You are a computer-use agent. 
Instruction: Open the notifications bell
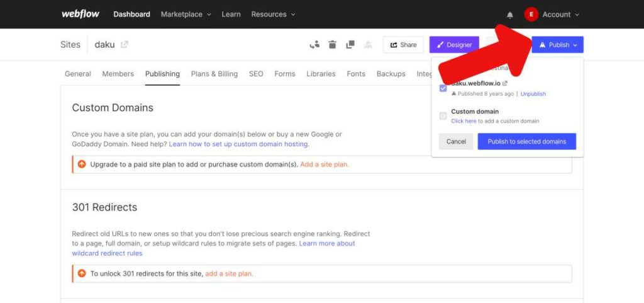pyautogui.click(x=510, y=14)
